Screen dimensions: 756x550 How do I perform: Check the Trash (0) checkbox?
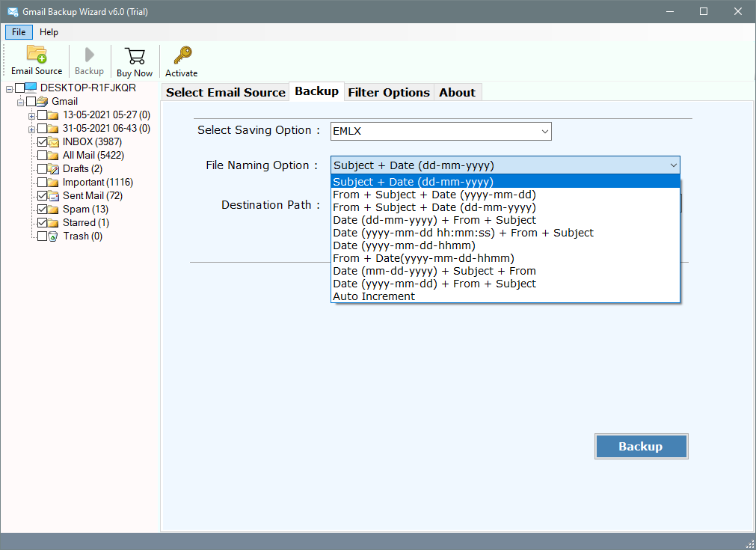[x=43, y=236]
